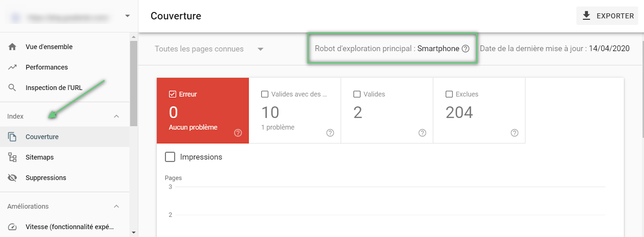Image resolution: width=644 pixels, height=237 pixels.
Task: Open the property selector dropdown arrow
Action: click(x=127, y=16)
